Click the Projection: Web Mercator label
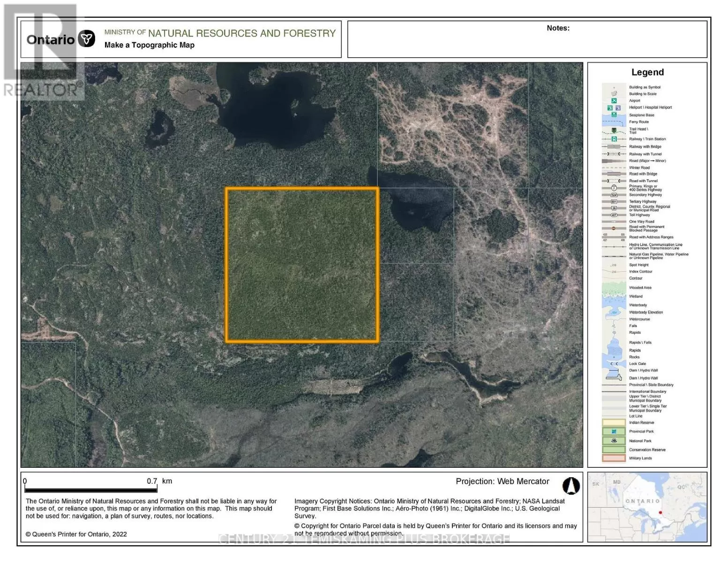 click(x=502, y=481)
